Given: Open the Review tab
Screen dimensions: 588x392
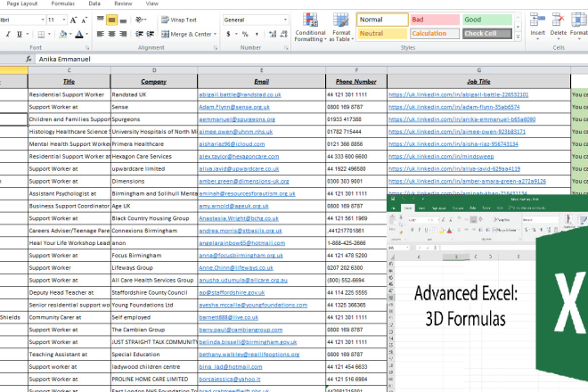Looking at the screenshot, I should click(123, 4).
